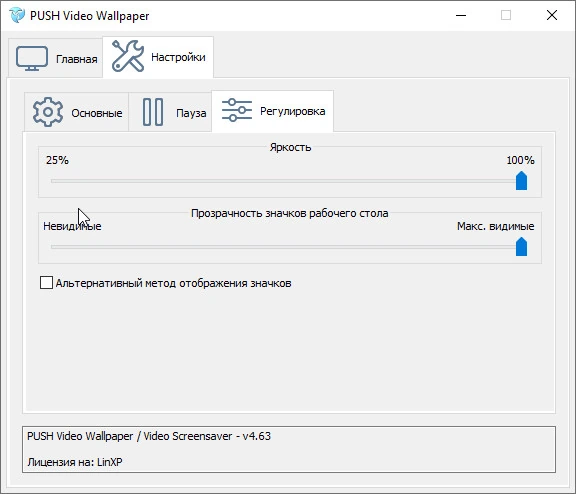Click the monitor icon of Главная tab
This screenshot has width=576, height=494.
click(32, 58)
